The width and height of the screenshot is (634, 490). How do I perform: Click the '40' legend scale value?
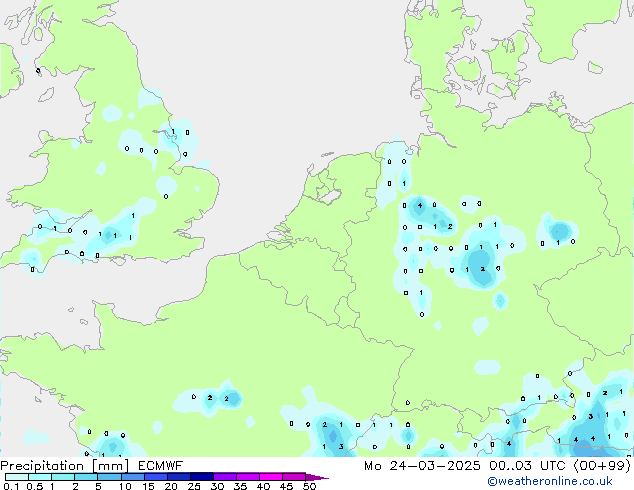point(263,486)
